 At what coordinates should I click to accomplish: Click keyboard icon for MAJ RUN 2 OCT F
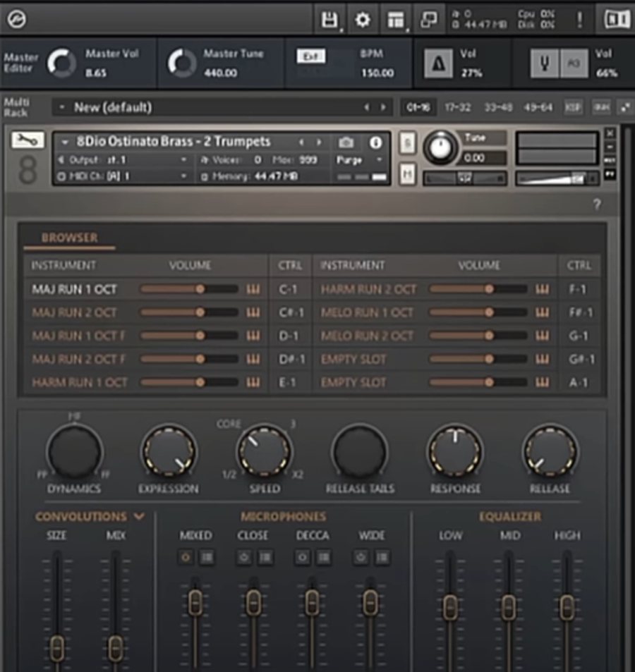253,359
